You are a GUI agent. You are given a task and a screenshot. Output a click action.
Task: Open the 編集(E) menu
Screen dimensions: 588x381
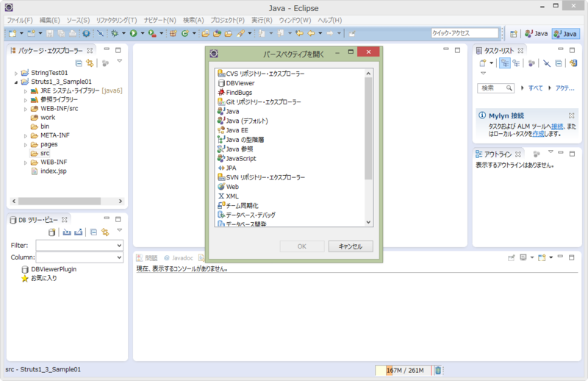pos(49,21)
